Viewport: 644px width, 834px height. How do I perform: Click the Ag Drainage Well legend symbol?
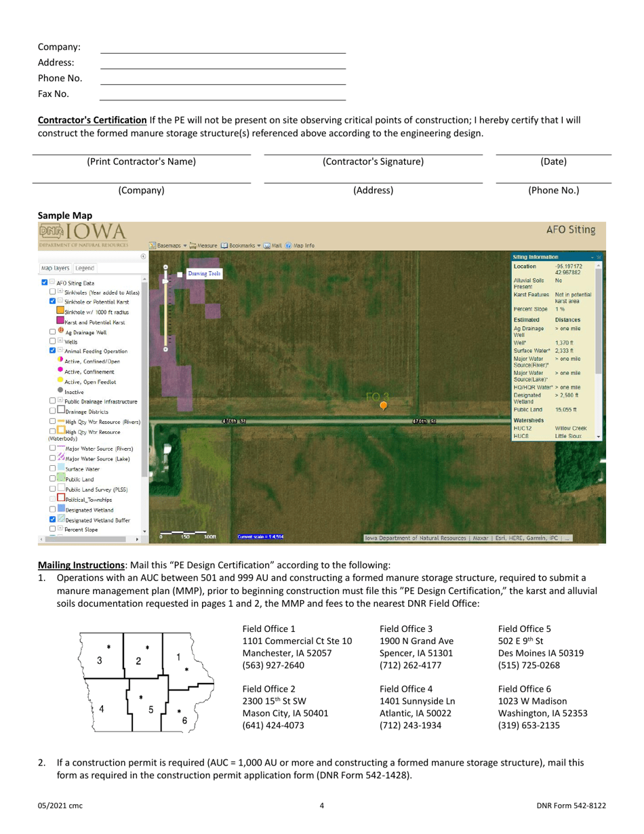click(60, 330)
